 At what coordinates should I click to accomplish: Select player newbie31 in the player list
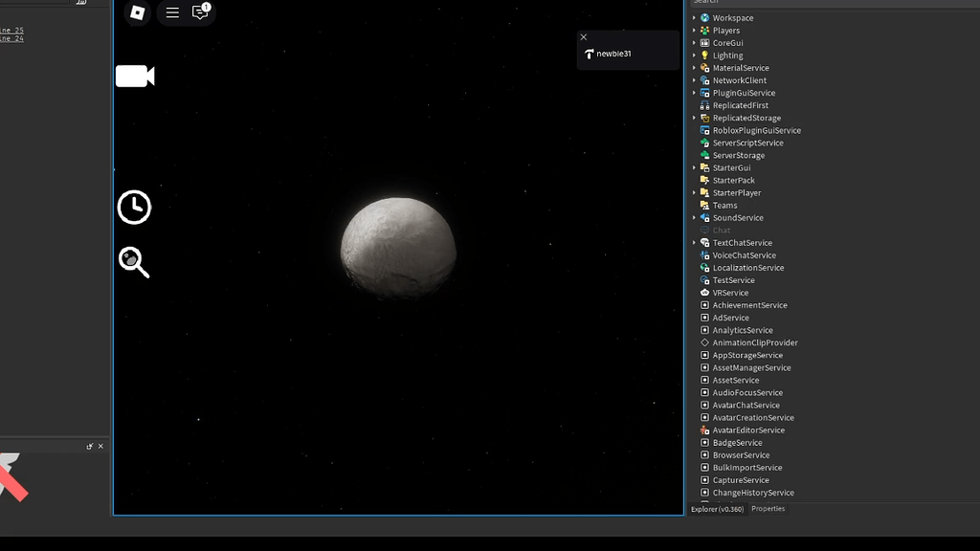tap(613, 55)
